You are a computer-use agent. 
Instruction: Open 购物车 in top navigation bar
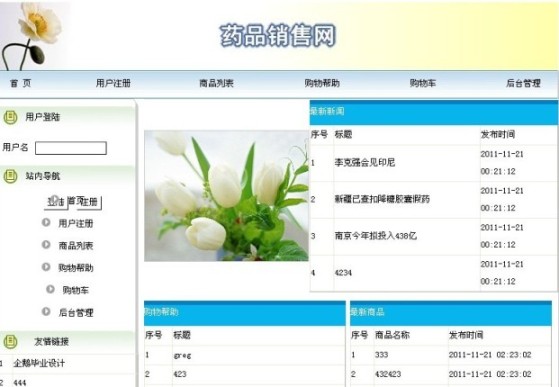(x=422, y=83)
